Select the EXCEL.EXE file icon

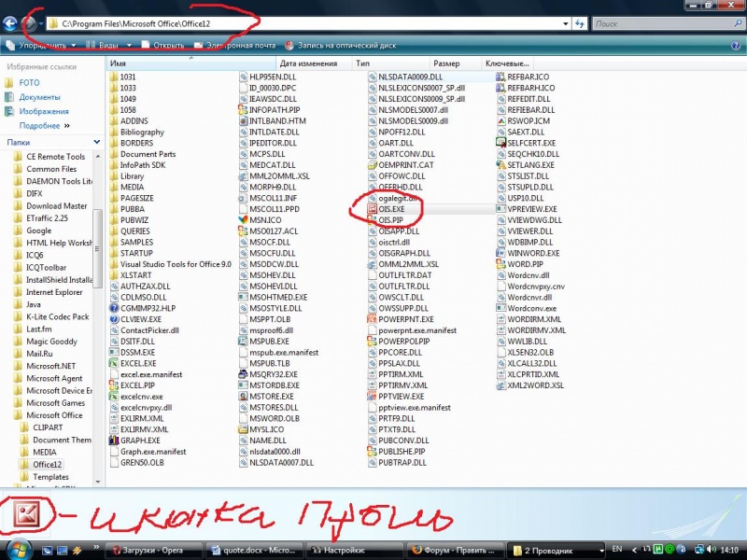[113, 363]
